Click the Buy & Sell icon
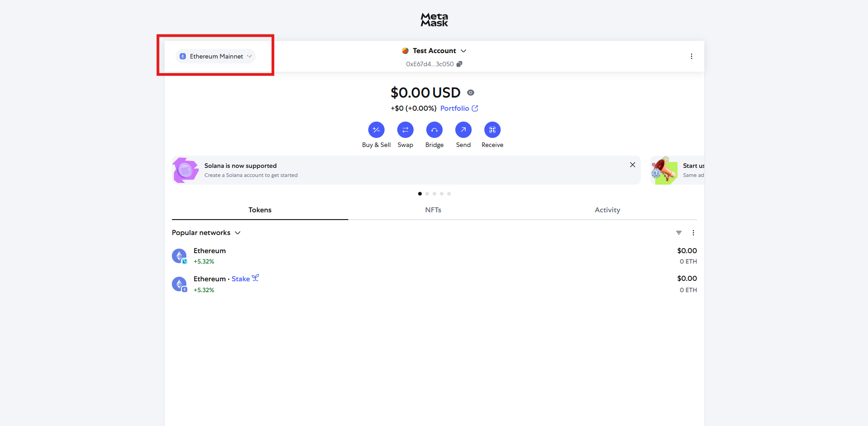 [x=376, y=130]
